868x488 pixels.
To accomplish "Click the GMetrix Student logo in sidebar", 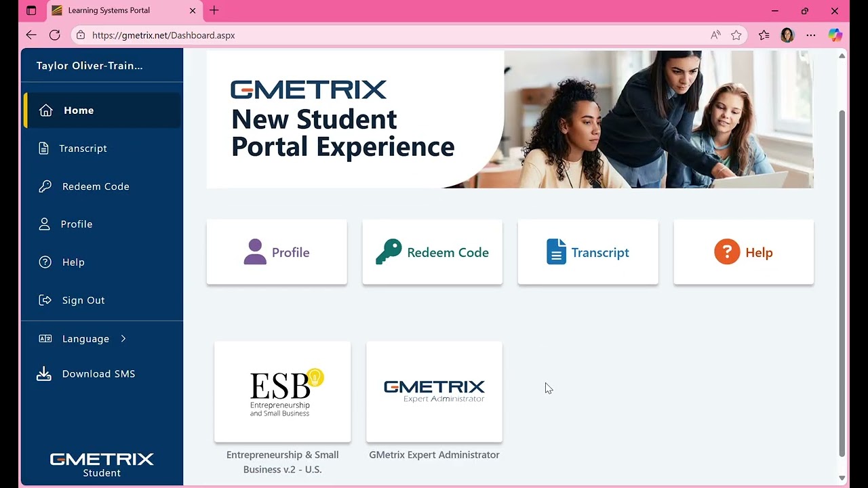I will (x=102, y=465).
